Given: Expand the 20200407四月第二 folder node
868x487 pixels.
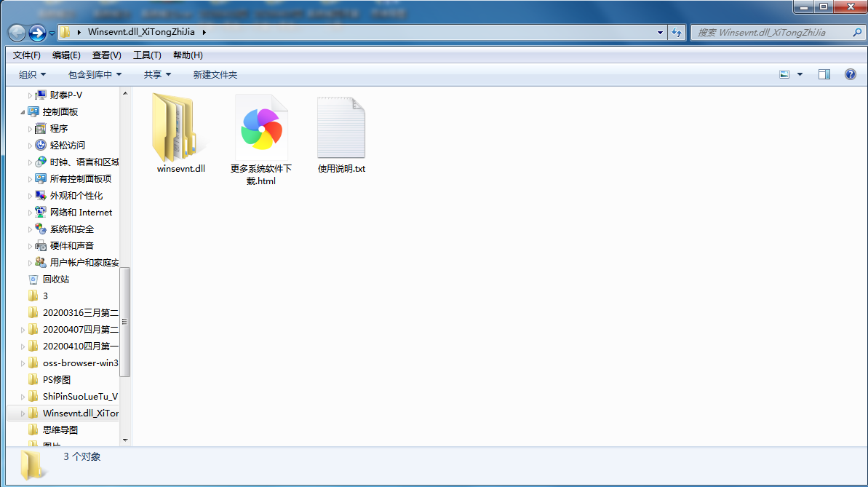Looking at the screenshot, I should pyautogui.click(x=23, y=330).
